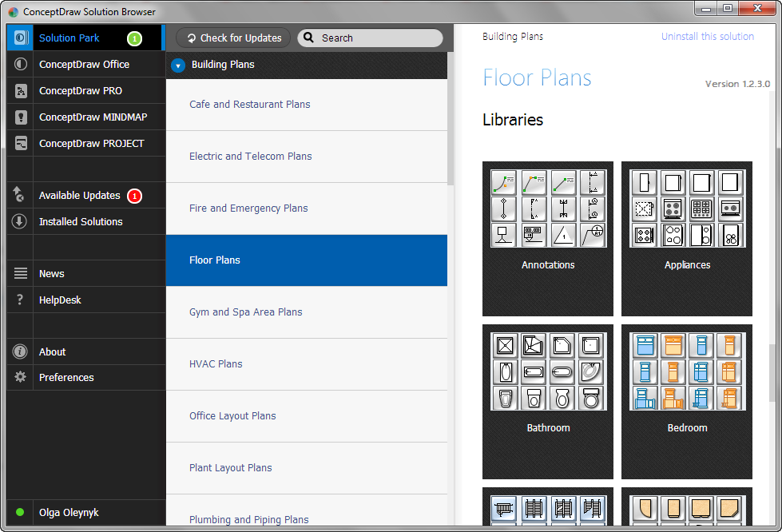Open the News section label
782x532 pixels.
pyautogui.click(x=51, y=274)
